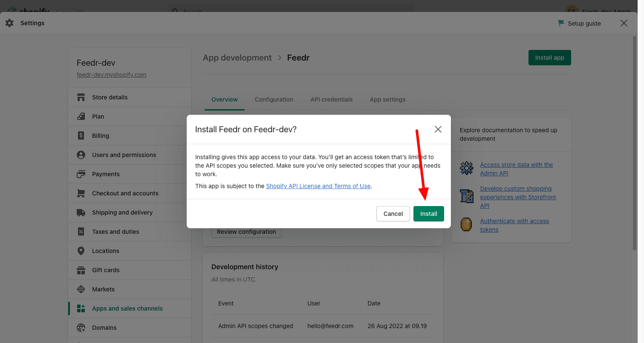
Task: Click the Store details storefront icon
Action: (x=81, y=97)
